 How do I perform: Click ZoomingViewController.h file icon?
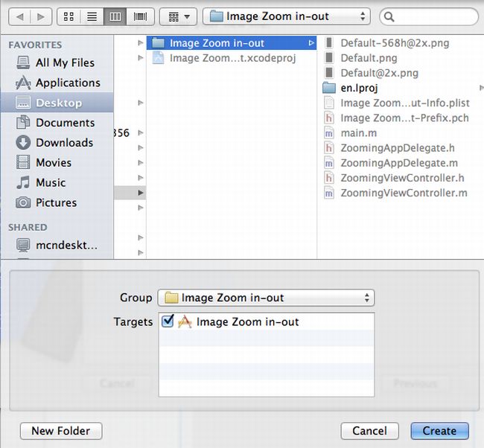click(329, 178)
